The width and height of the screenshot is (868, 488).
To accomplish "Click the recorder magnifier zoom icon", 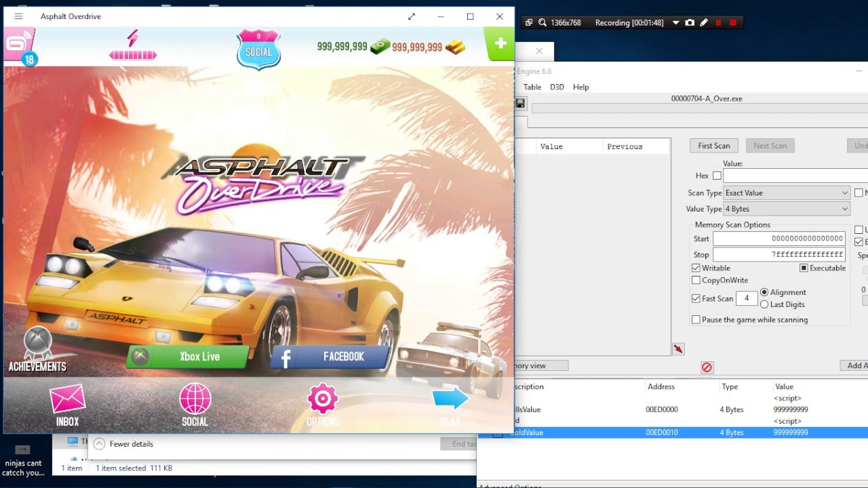I will click(542, 22).
